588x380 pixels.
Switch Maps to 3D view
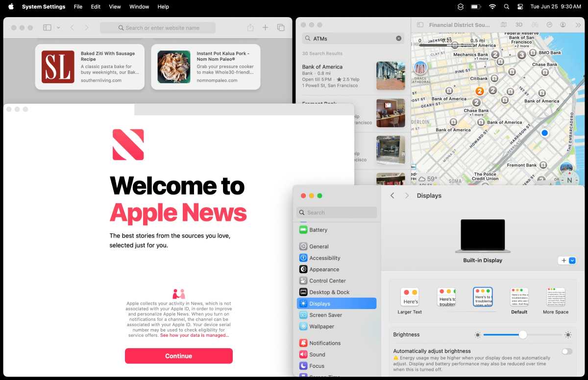click(x=519, y=25)
